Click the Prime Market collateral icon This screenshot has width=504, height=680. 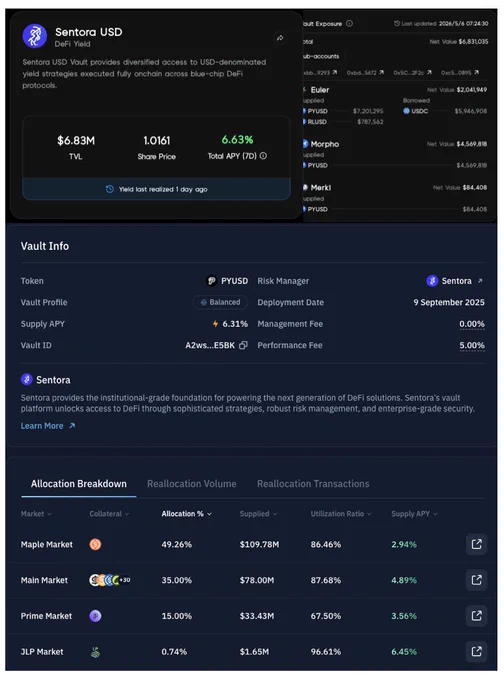(95, 616)
